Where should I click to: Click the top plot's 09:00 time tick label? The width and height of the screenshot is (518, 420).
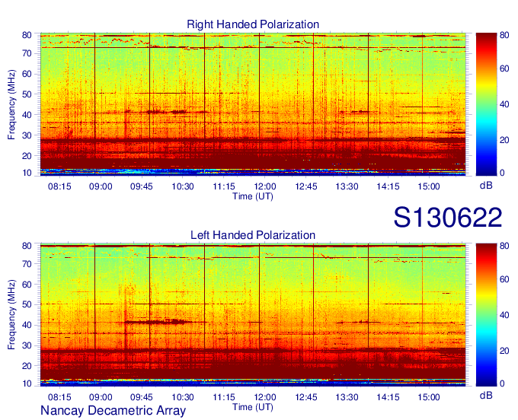pos(101,186)
